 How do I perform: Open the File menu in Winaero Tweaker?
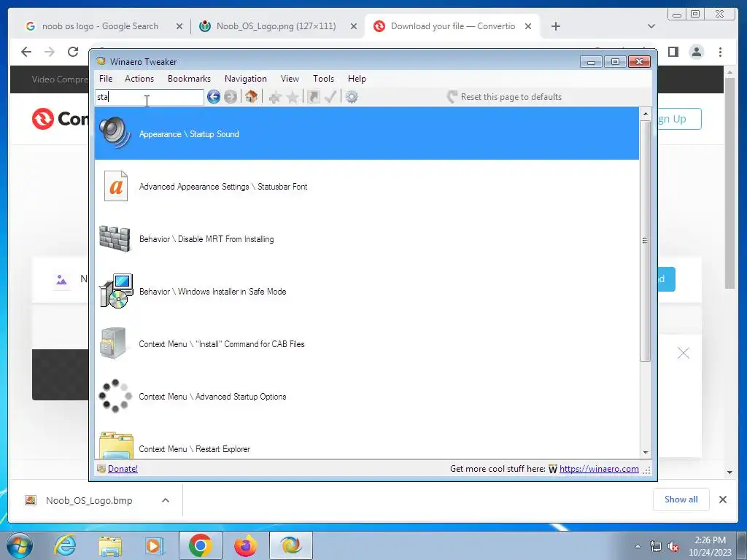[106, 79]
